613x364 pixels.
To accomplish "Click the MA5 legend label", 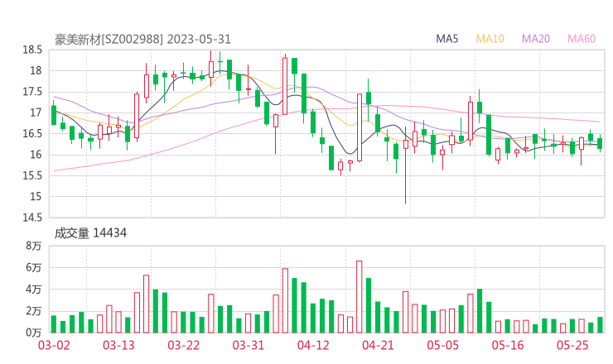I will [446, 39].
